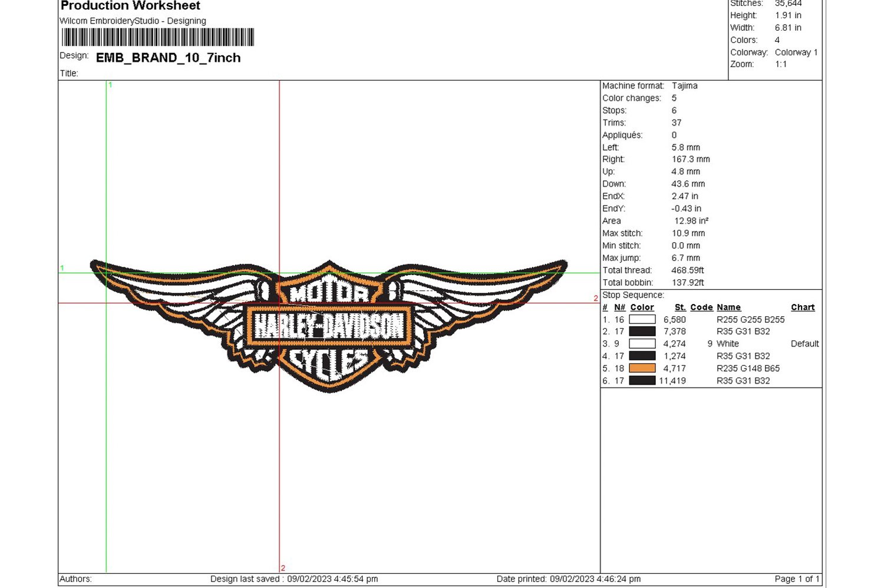Viewport: 884px width, 588px height.
Task: Select the 'Code' column header
Action: 701,308
